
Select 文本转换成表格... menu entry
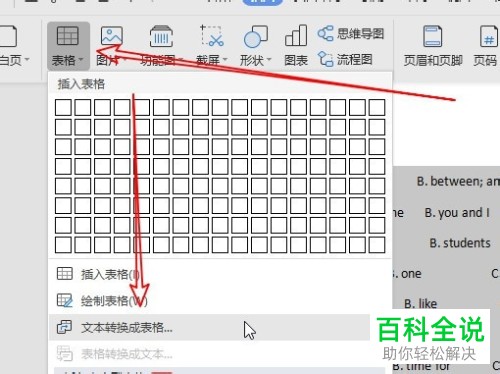coord(209,328)
